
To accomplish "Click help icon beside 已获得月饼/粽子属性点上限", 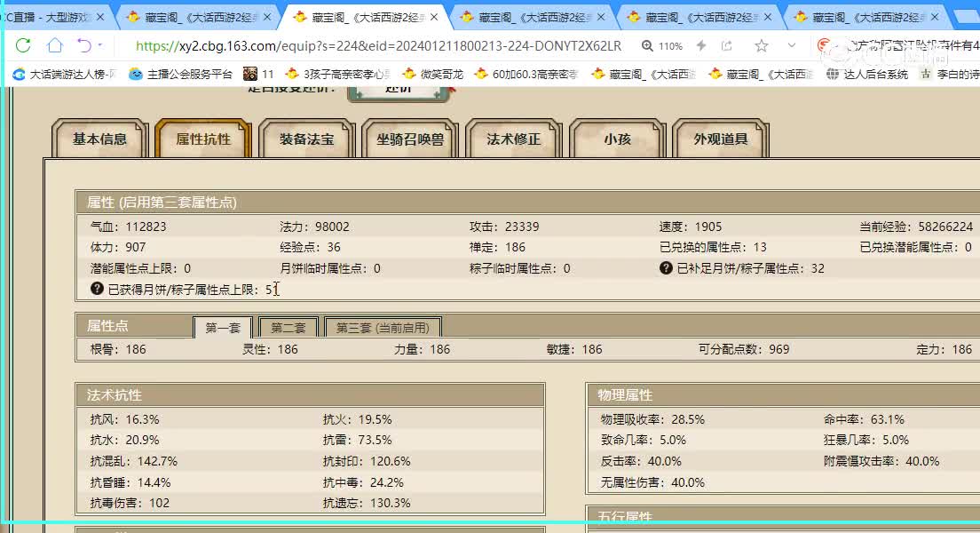I will click(97, 289).
